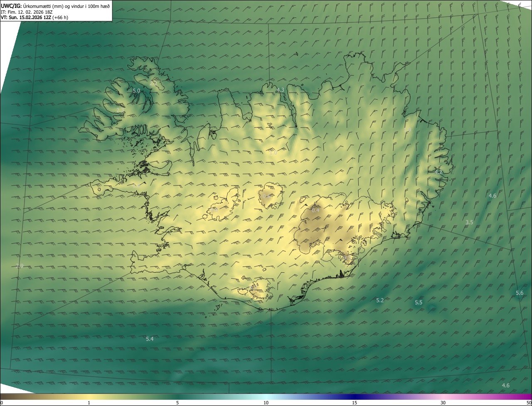
Task: Select the 0.4 value on Vatnajökull glacier
Action: tap(315, 210)
